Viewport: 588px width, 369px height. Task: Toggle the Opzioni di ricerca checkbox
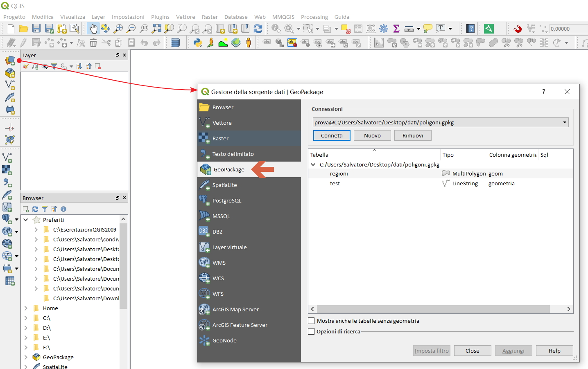(x=312, y=332)
